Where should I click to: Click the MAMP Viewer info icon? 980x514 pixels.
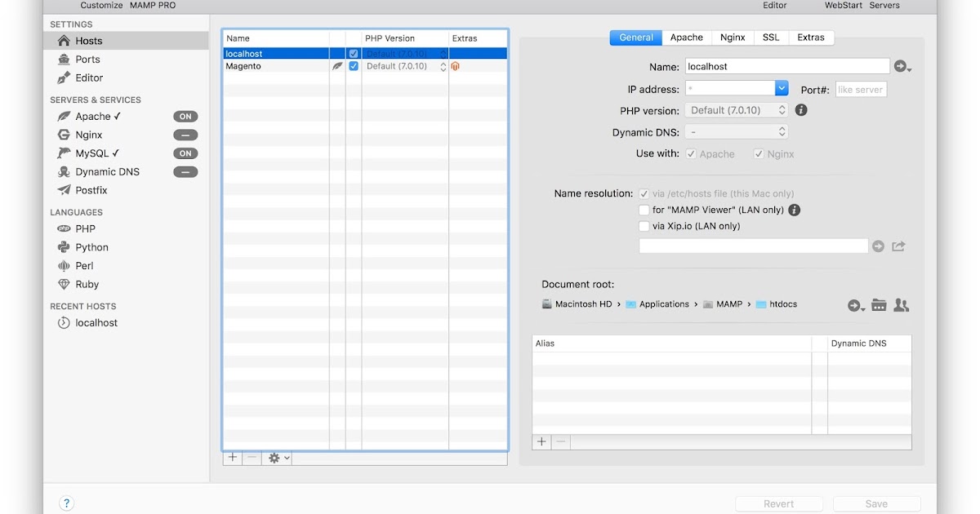click(x=794, y=210)
